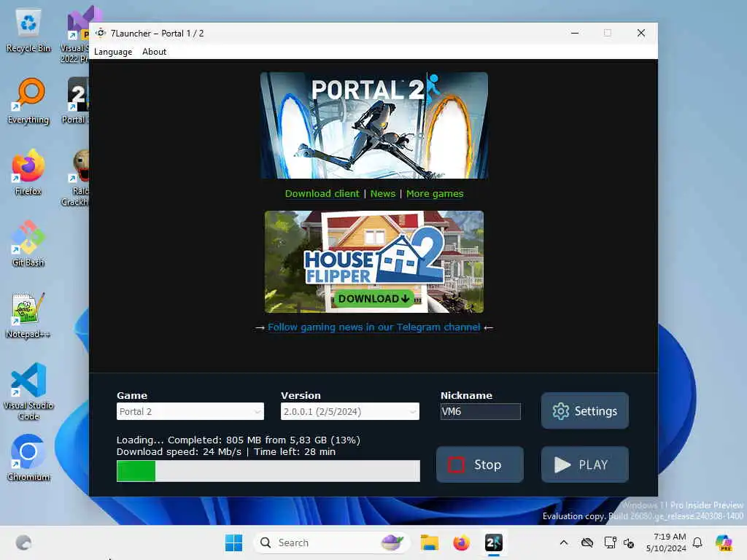Click the Nickname field containing VM6
Screen dimensions: 747x560
[x=480, y=411]
